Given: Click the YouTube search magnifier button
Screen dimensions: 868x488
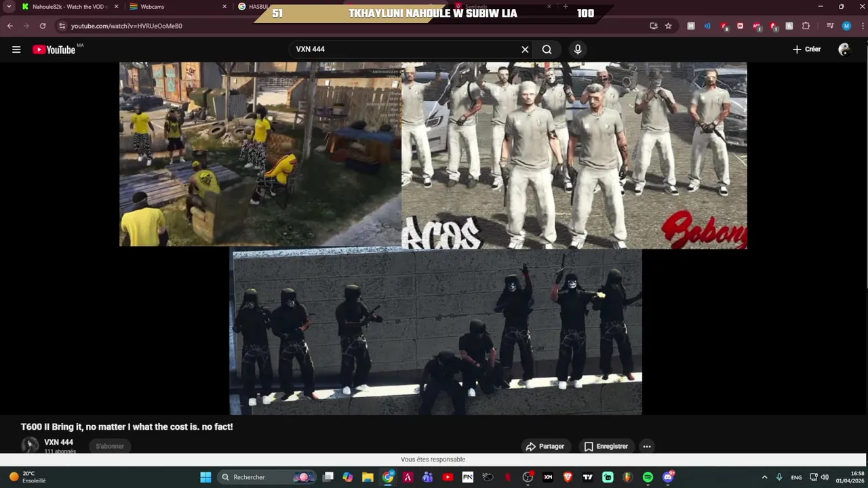Looking at the screenshot, I should tap(547, 49).
